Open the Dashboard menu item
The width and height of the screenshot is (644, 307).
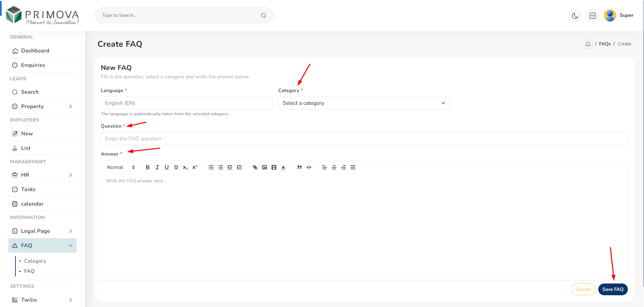pyautogui.click(x=35, y=51)
